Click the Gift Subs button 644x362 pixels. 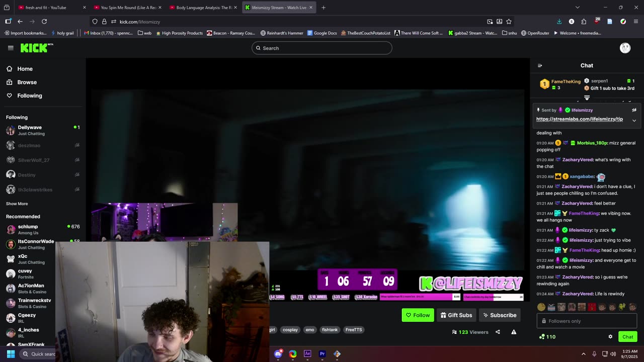[456, 315]
